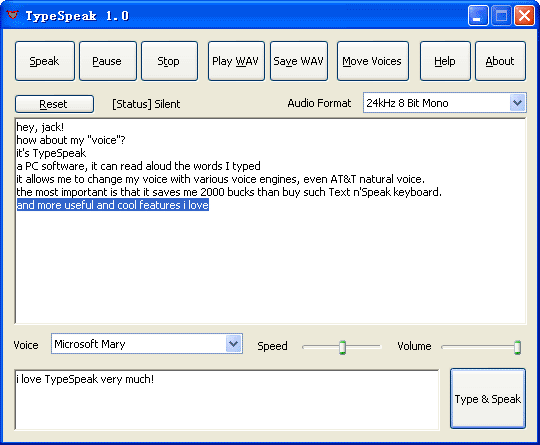The height and width of the screenshot is (445, 540).
Task: Reset the text with Reset button
Action: (54, 104)
